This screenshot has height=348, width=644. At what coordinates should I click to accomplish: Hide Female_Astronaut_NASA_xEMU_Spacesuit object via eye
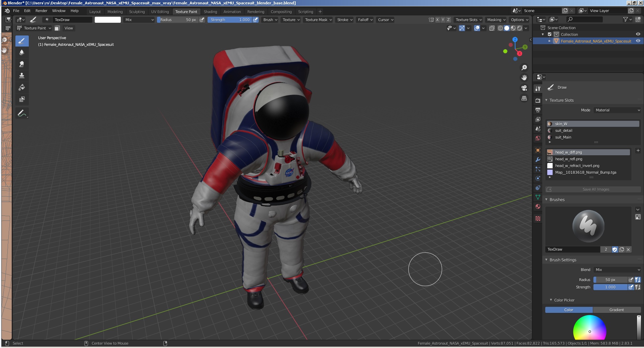pyautogui.click(x=638, y=41)
